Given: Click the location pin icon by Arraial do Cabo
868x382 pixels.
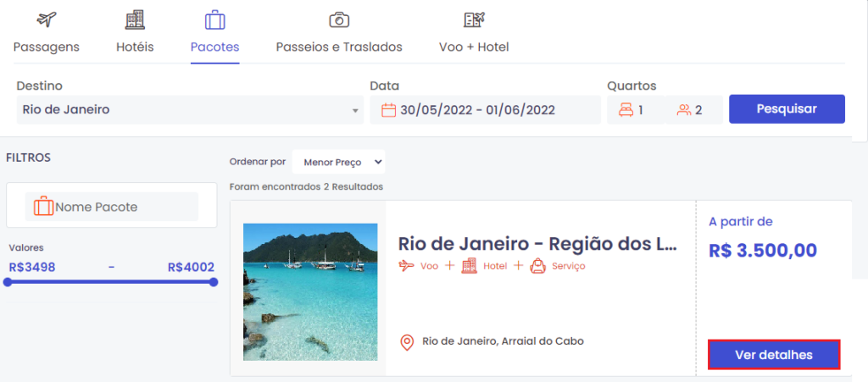Looking at the screenshot, I should [x=407, y=341].
